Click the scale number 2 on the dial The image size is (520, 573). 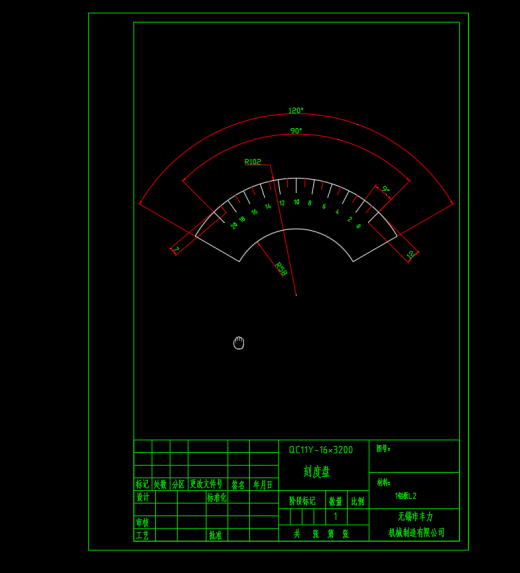(x=350, y=219)
